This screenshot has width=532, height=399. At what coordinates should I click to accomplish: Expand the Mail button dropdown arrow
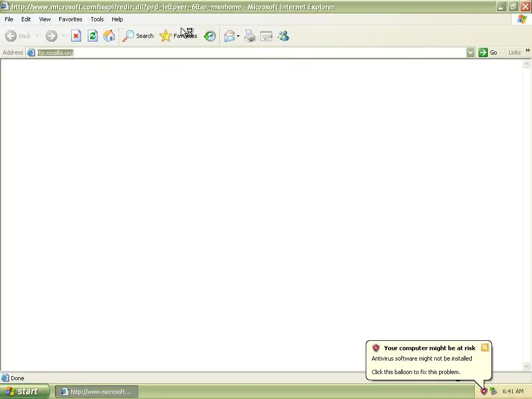[238, 36]
